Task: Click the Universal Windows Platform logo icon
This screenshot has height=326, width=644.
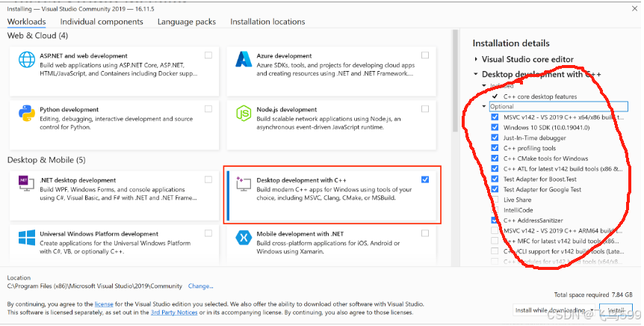Action: click(27, 238)
